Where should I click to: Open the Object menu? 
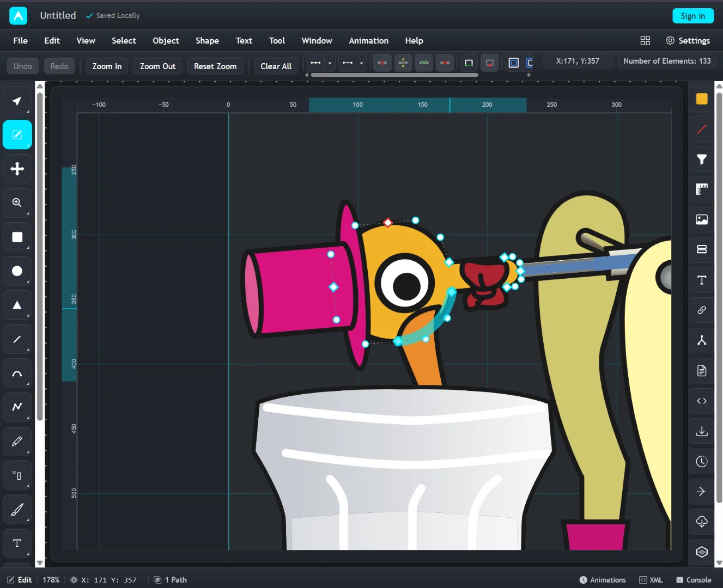pos(166,40)
